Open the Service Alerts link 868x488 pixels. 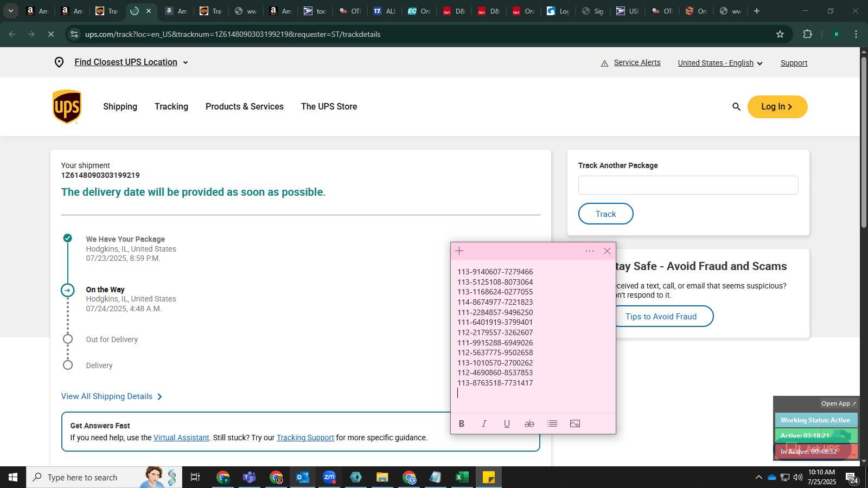(637, 62)
